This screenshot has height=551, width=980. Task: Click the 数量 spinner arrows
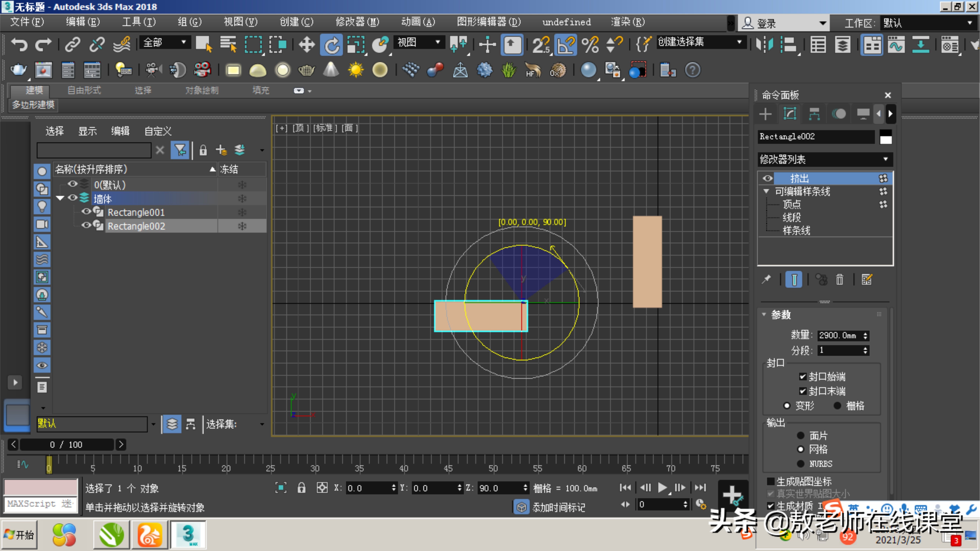click(866, 335)
